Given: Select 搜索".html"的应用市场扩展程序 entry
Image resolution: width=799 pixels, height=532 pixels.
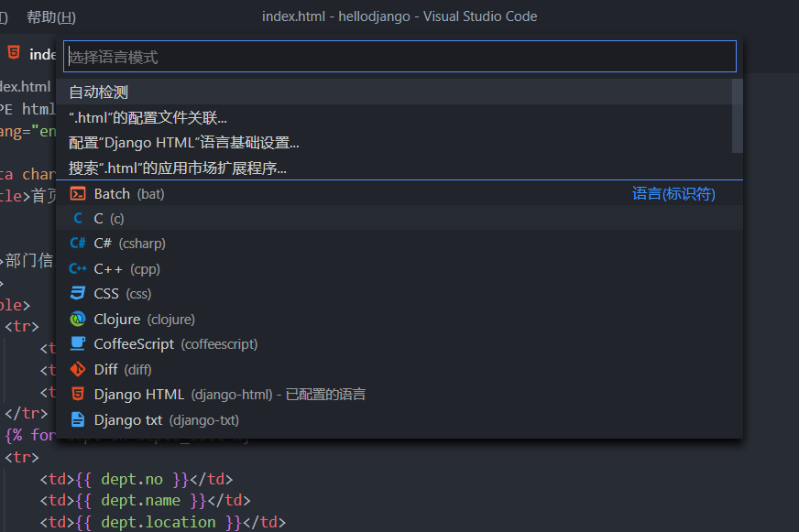Looking at the screenshot, I should pos(394,168).
